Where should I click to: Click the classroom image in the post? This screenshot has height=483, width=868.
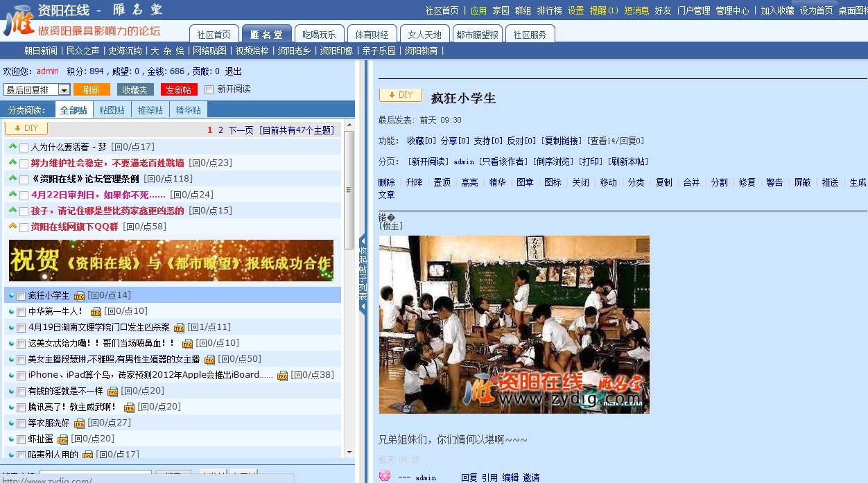pyautogui.click(x=514, y=324)
